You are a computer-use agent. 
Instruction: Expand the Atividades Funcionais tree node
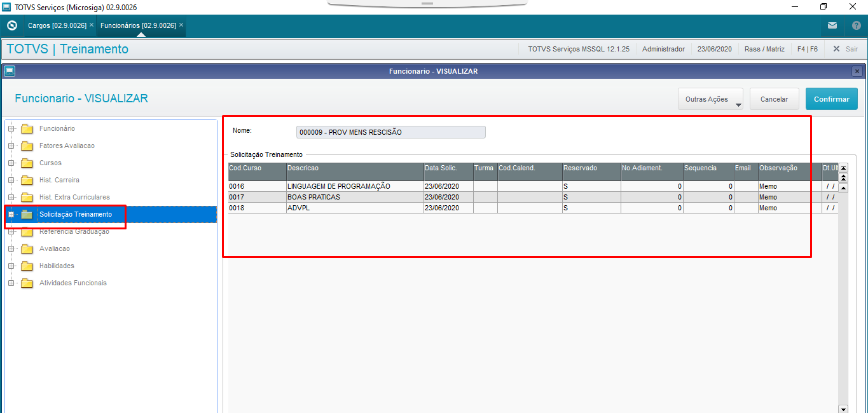click(x=11, y=283)
